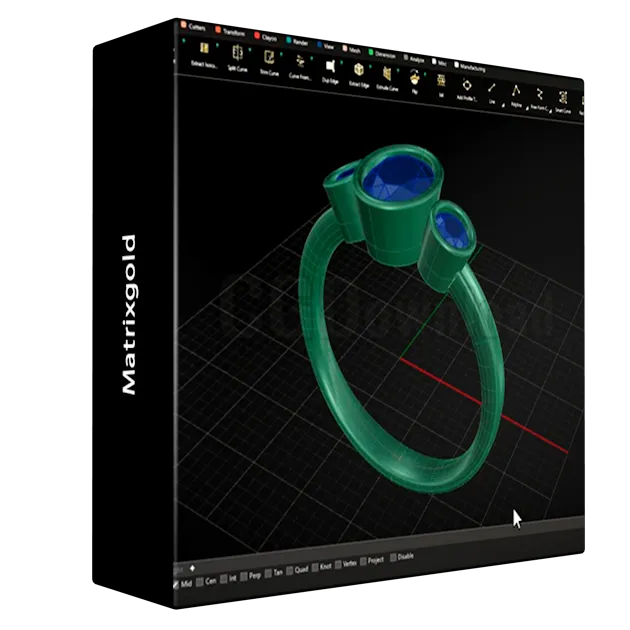This screenshot has height=630, width=630.
Task: Select the Dup Edge tool
Action: tap(330, 72)
